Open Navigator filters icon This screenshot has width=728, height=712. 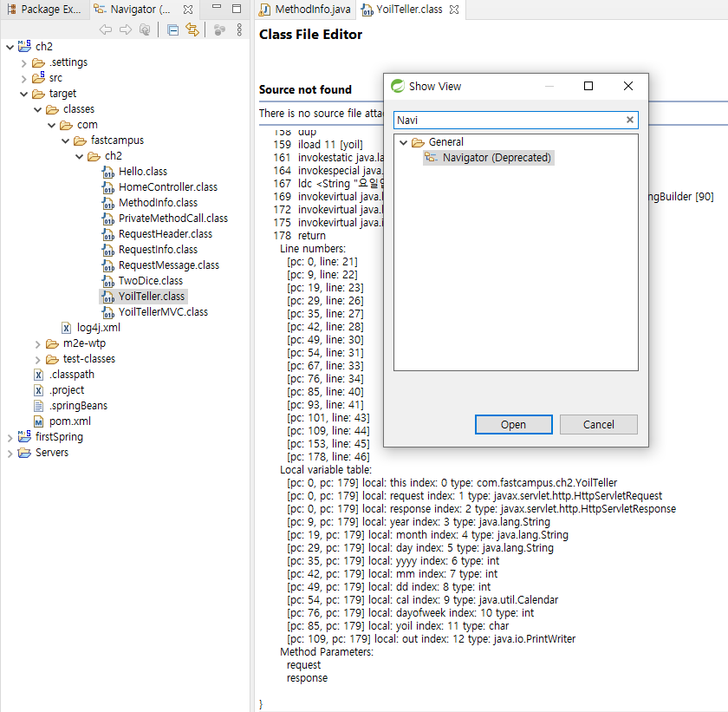point(219,30)
